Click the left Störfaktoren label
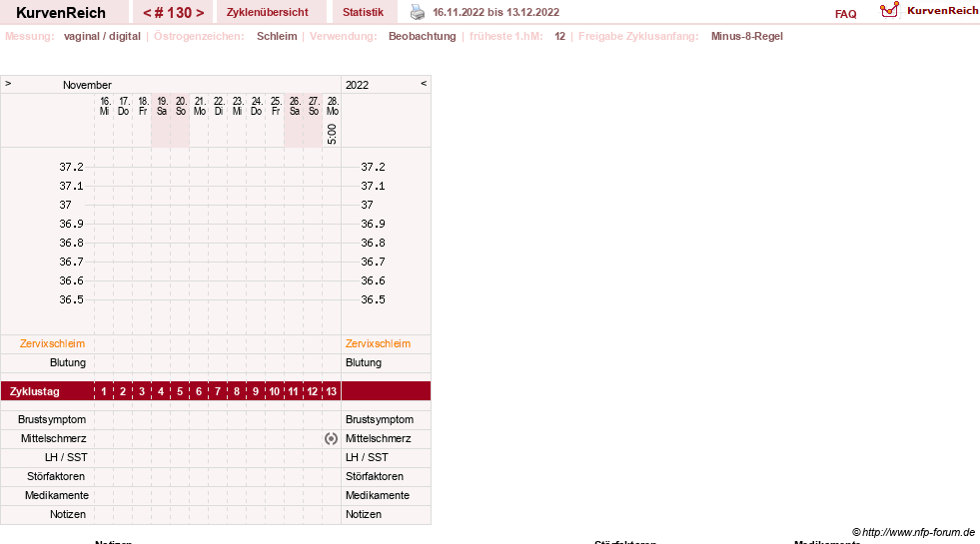The height and width of the screenshot is (544, 980). 56,476
